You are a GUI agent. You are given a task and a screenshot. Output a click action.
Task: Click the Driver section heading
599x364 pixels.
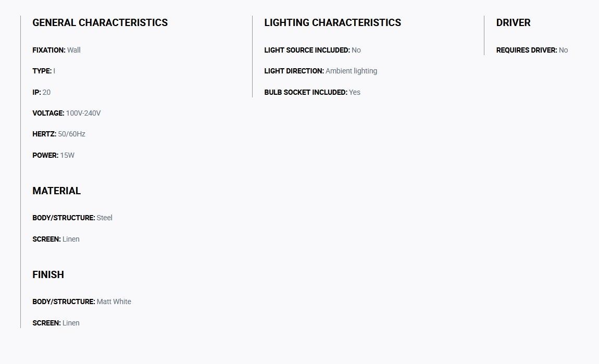[514, 23]
